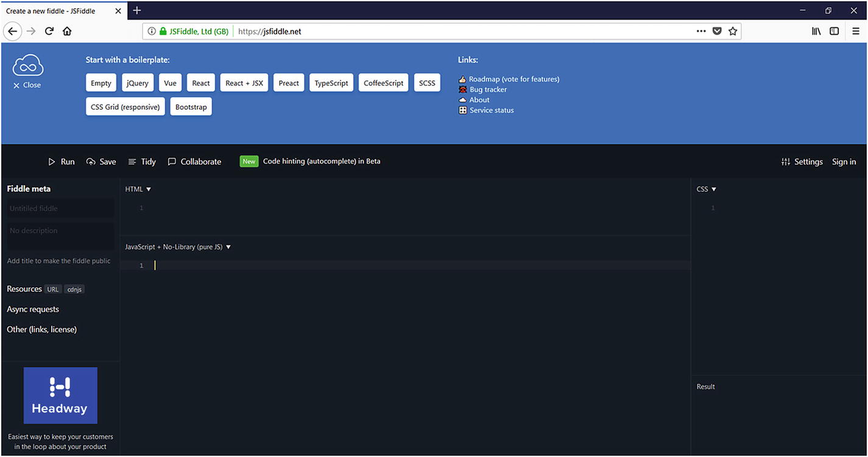This screenshot has height=457, width=868.
Task: Save the fiddle
Action: pyautogui.click(x=101, y=161)
